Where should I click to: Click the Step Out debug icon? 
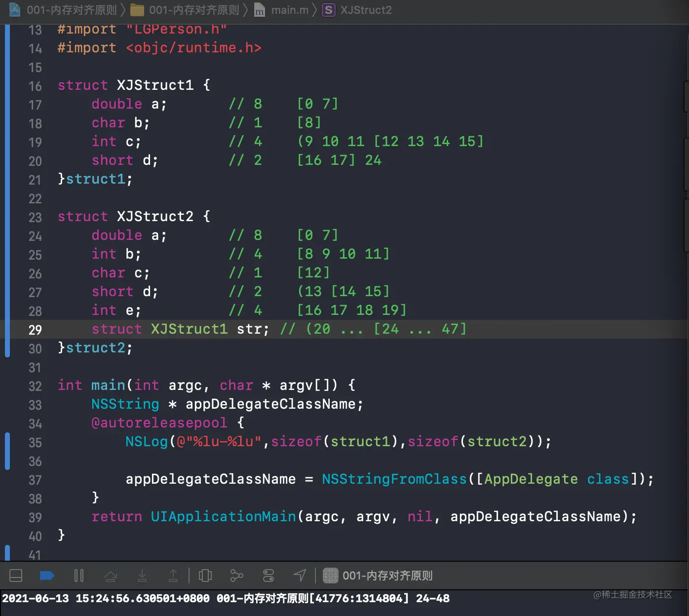pyautogui.click(x=173, y=576)
